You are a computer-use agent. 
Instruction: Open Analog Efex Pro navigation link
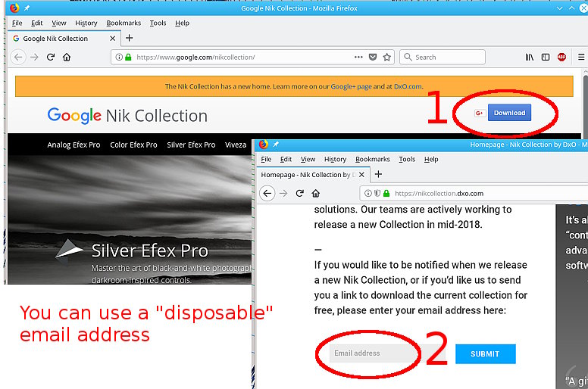point(73,145)
